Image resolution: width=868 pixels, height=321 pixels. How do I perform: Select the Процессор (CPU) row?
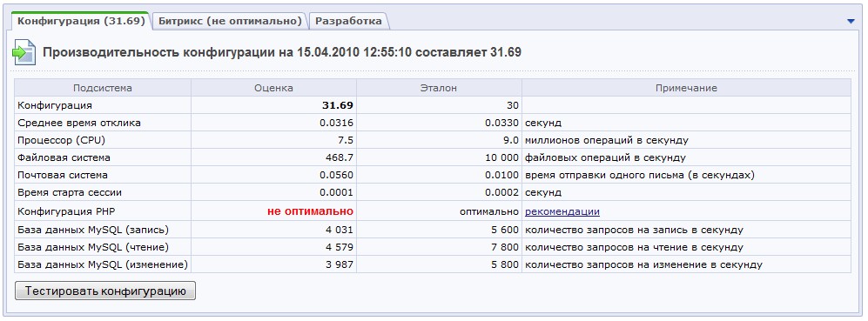tap(433, 140)
